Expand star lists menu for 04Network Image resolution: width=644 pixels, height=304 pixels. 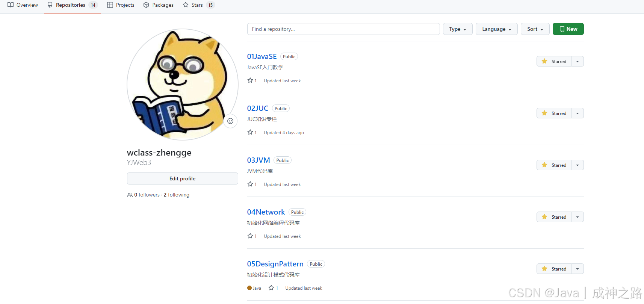(577, 217)
